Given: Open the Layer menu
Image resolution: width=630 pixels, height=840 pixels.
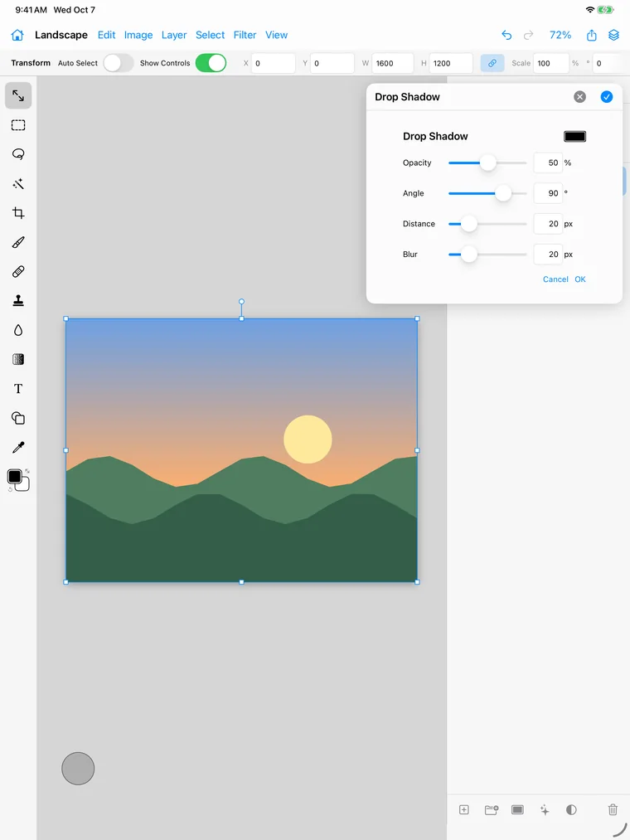Looking at the screenshot, I should [x=174, y=35].
